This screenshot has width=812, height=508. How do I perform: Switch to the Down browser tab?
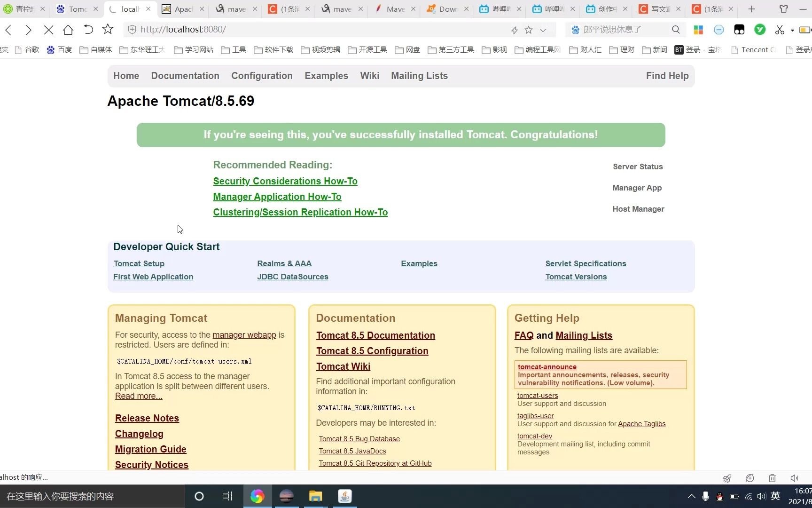448,9
